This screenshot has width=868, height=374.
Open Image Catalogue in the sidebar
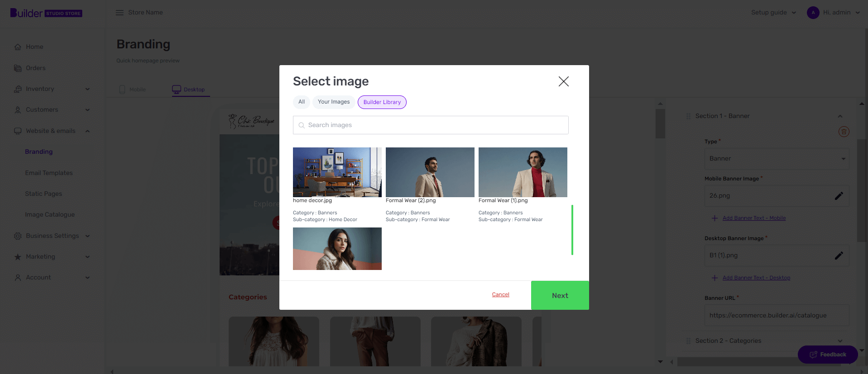(50, 215)
